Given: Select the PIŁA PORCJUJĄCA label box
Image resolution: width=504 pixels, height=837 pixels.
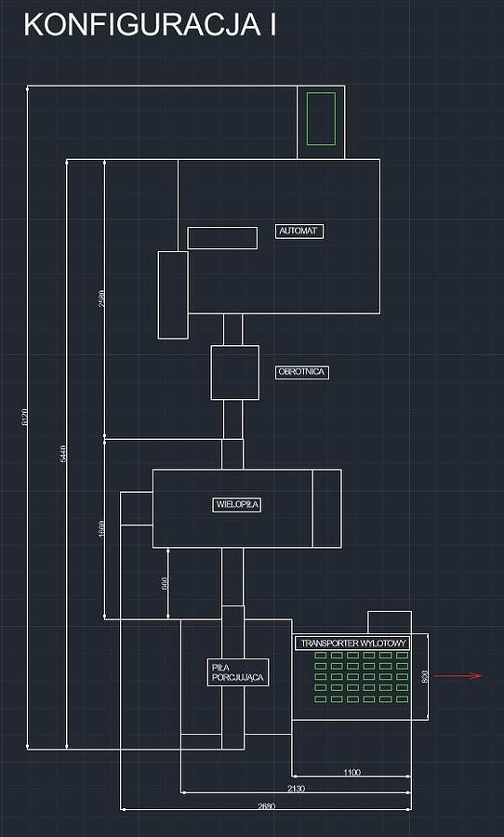Looking at the screenshot, I should (237, 672).
